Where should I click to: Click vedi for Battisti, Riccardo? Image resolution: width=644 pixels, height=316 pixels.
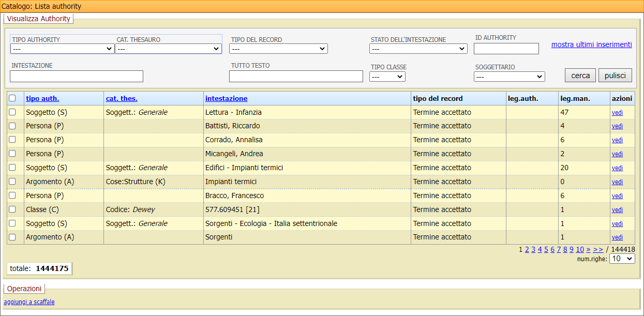point(617,126)
